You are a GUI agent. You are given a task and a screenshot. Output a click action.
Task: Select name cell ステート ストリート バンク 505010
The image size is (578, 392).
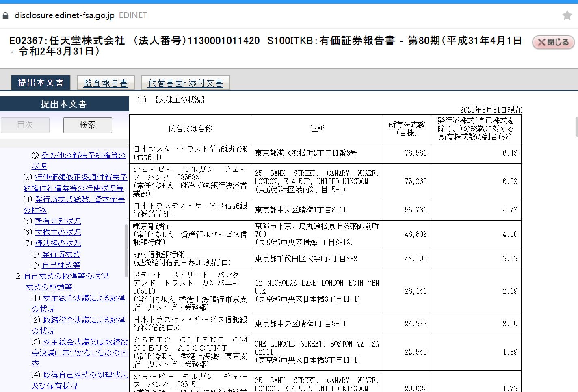click(190, 291)
